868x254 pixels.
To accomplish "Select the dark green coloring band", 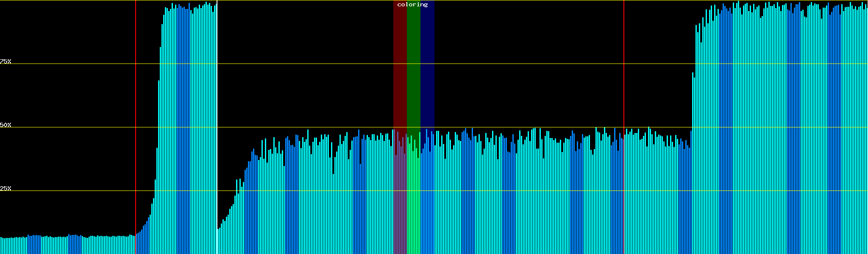I will tap(413, 63).
